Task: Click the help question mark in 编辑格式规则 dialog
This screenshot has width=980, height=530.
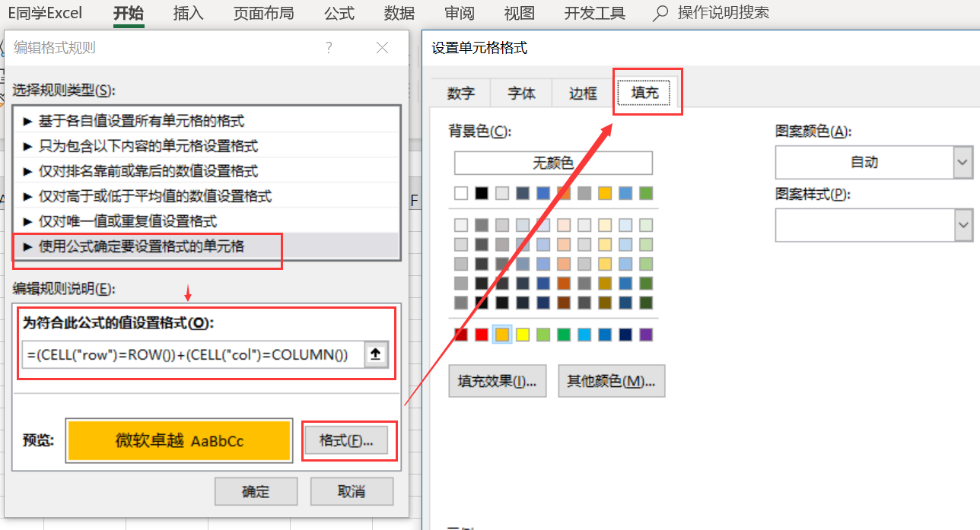Action: point(329,47)
